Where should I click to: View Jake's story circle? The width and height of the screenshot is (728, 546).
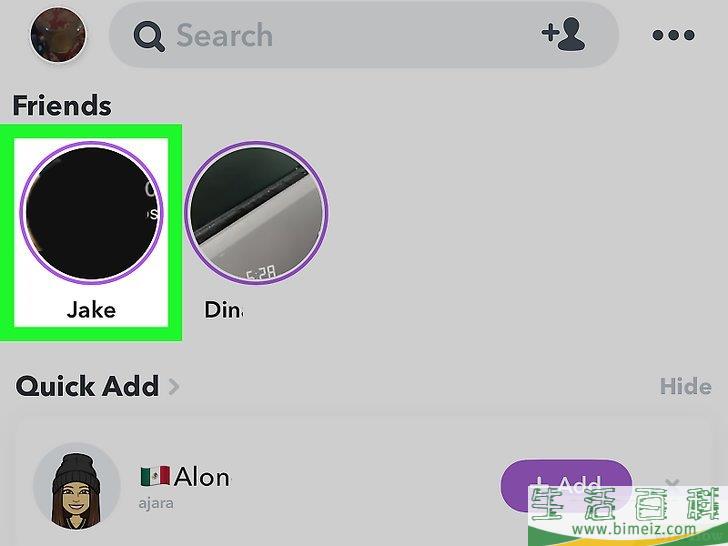pyautogui.click(x=91, y=213)
